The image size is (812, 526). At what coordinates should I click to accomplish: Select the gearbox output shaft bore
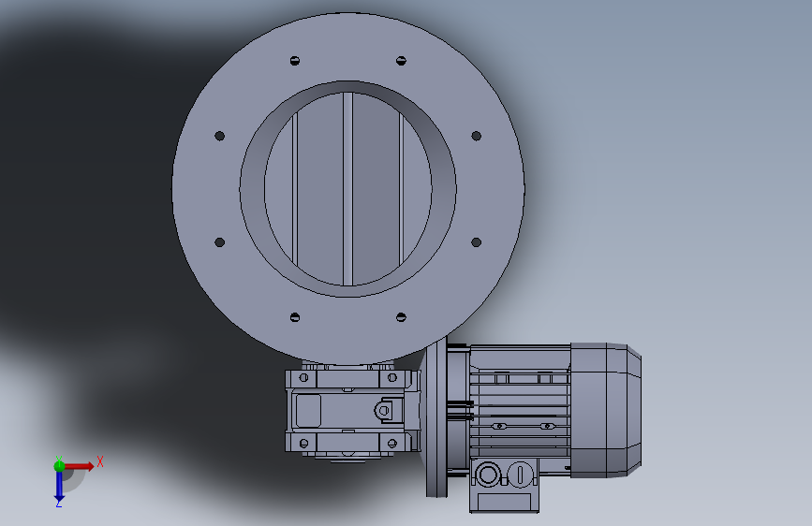point(384,411)
